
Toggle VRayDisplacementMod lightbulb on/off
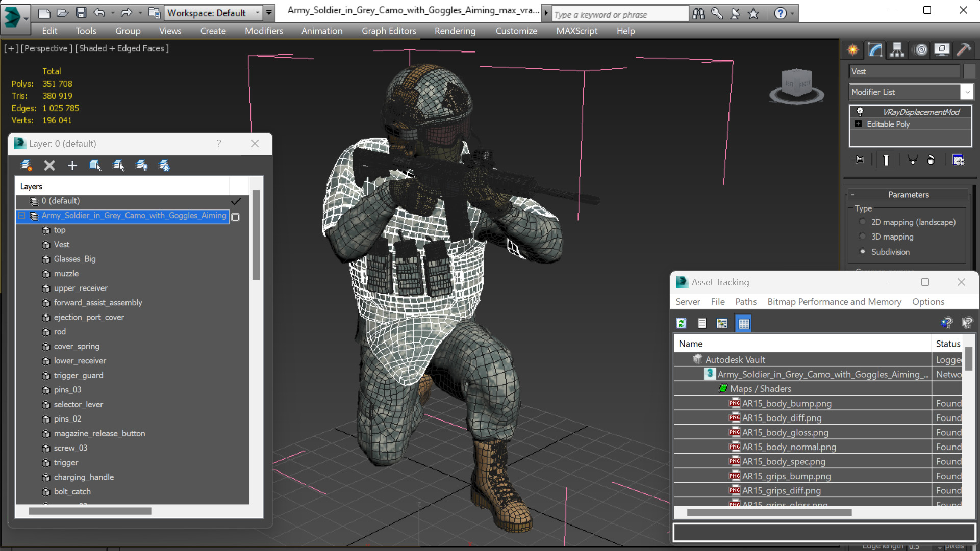[860, 112]
